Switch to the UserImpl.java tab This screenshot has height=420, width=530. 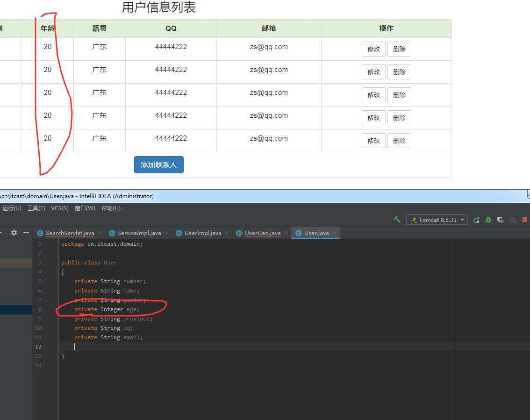203,233
